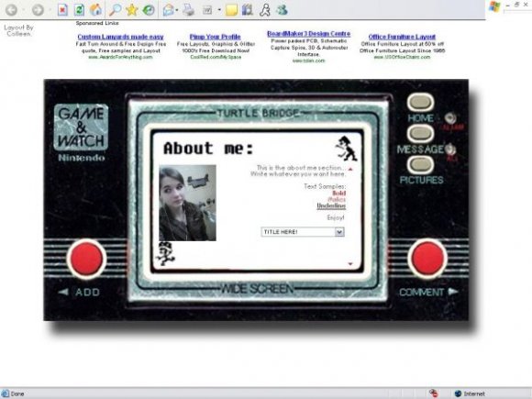Click the 'Bold' sample text
This screenshot has width=532, height=399.
(339, 193)
